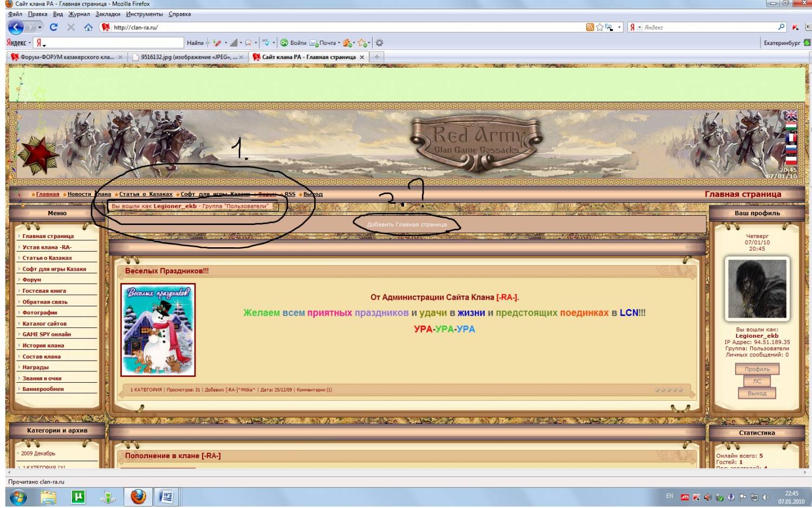The image size is (812, 508).
Task: Click Добавить Главная страница link
Action: pos(407,224)
